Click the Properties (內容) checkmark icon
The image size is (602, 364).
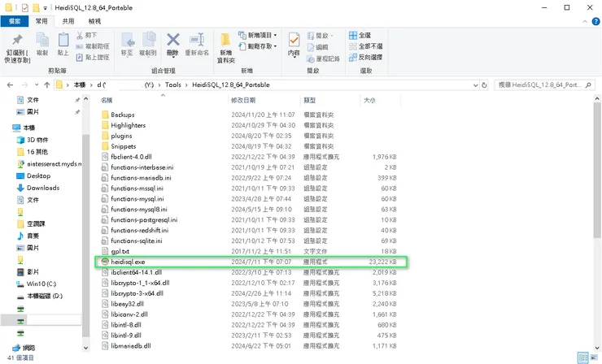pos(294,40)
